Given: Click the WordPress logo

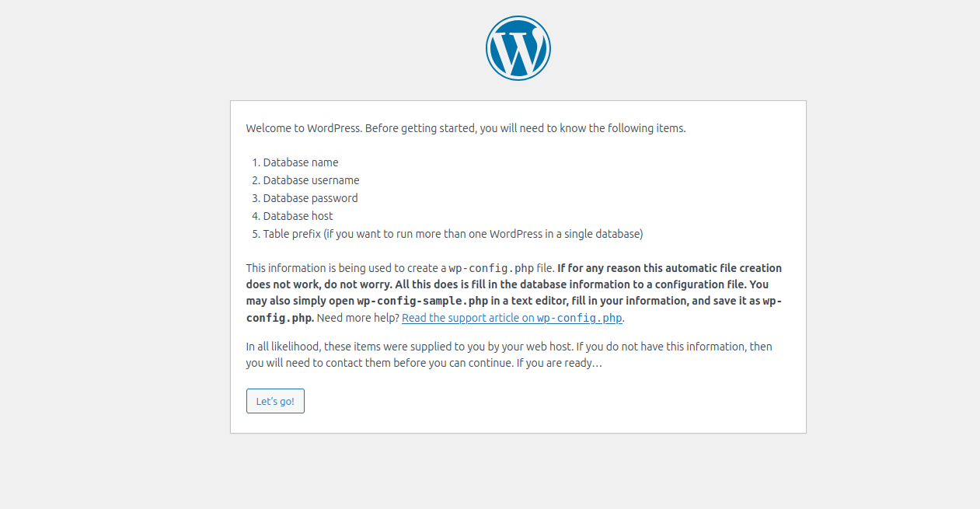Looking at the screenshot, I should point(518,48).
